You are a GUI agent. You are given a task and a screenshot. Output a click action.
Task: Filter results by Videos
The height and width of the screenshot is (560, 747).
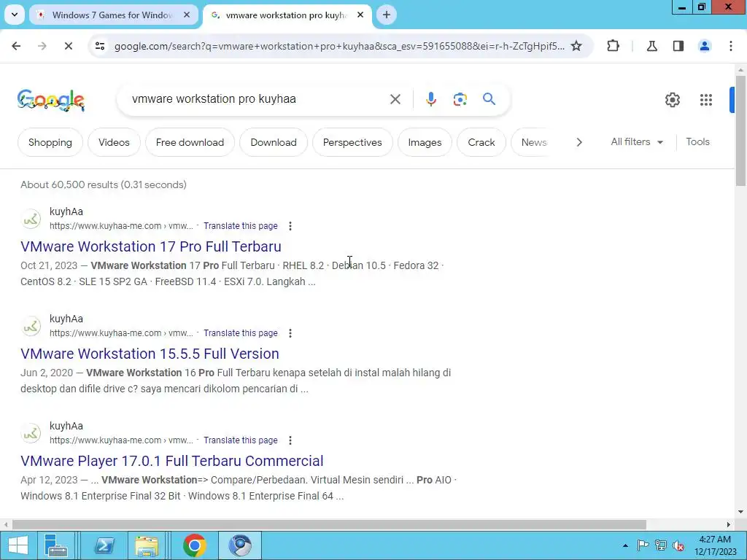(114, 142)
